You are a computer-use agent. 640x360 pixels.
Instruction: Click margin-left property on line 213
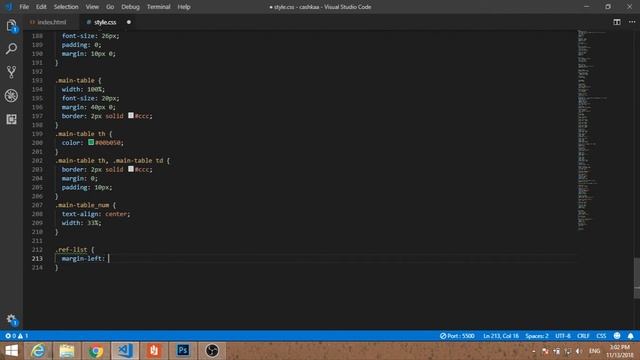pos(82,258)
